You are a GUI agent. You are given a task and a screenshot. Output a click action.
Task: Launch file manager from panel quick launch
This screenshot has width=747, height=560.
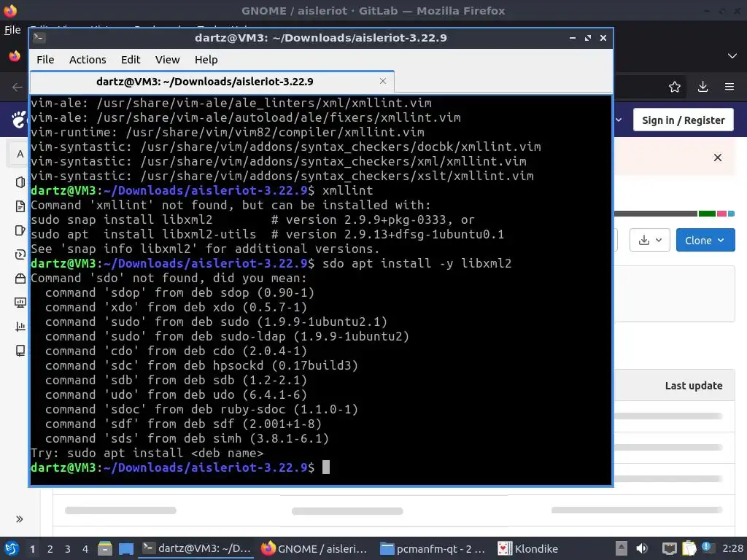pyautogui.click(x=105, y=548)
